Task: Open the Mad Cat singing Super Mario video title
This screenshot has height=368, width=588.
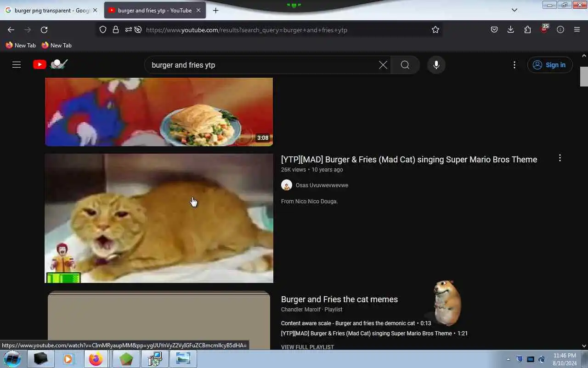Action: (x=409, y=160)
